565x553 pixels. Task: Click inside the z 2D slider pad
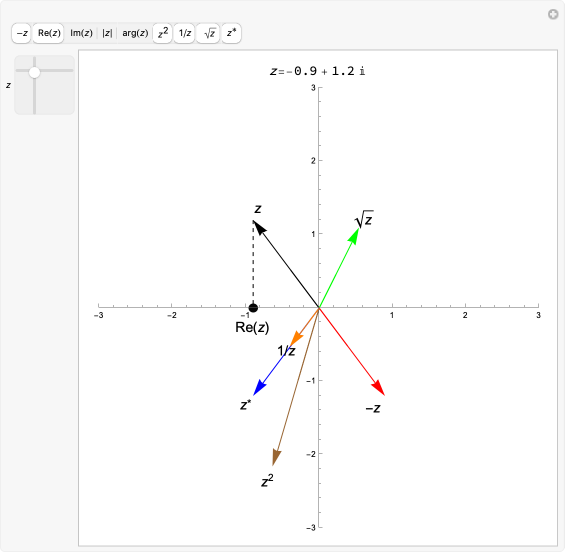click(x=45, y=85)
